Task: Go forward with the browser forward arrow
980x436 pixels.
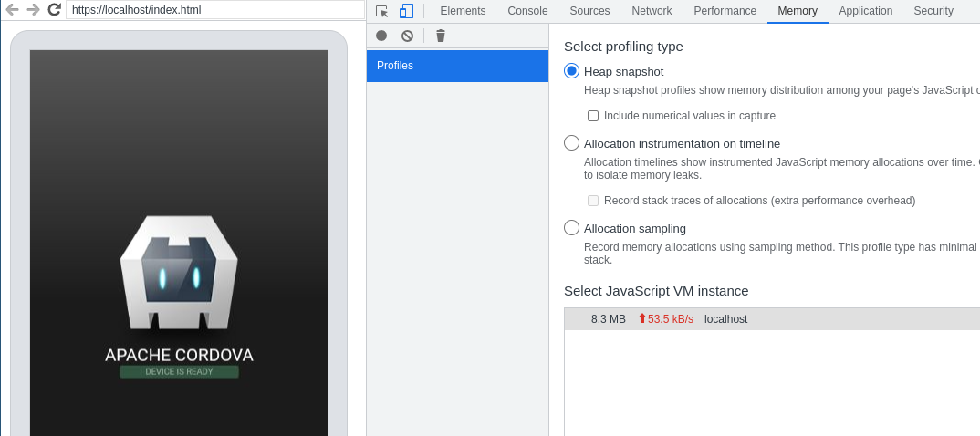Action: pos(33,9)
